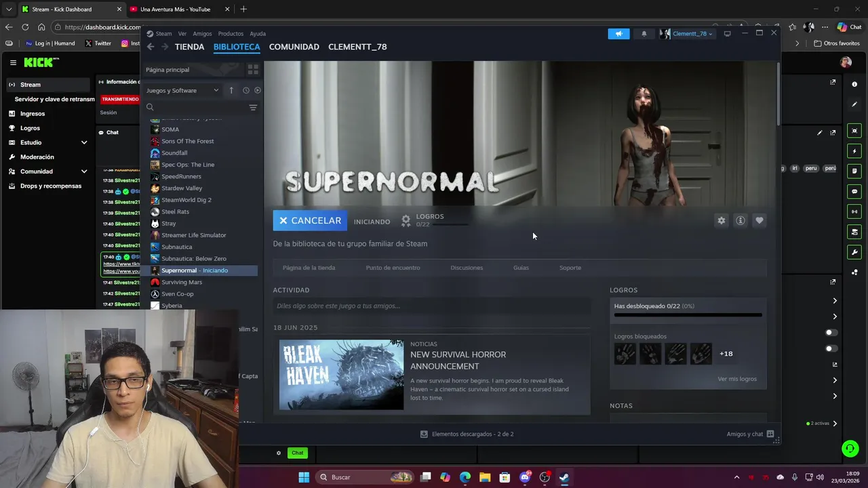Open NEW SURVIVAL HORROR ANNOUNCEMENT news

point(458,360)
